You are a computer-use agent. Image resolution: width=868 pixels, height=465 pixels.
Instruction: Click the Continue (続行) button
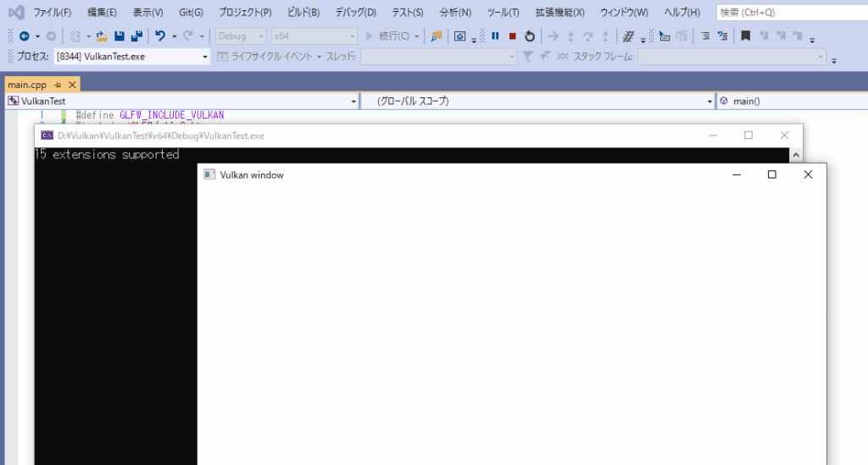click(x=387, y=36)
